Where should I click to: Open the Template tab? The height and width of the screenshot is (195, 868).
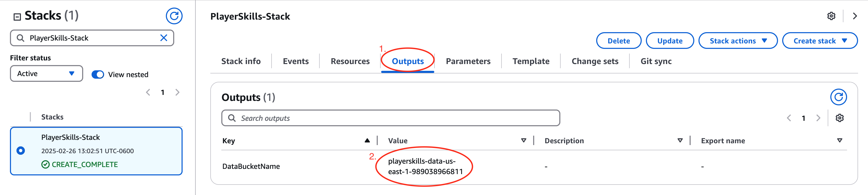531,61
